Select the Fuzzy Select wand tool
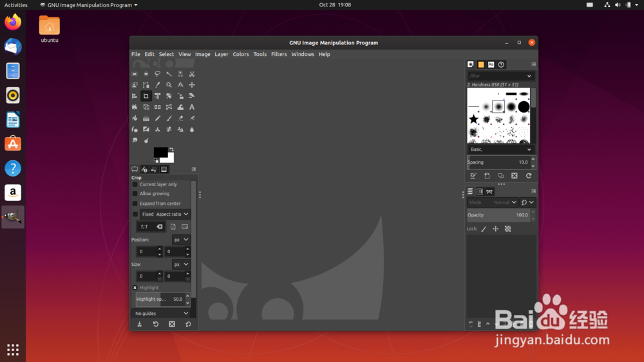This screenshot has width=644, height=362. (169, 74)
